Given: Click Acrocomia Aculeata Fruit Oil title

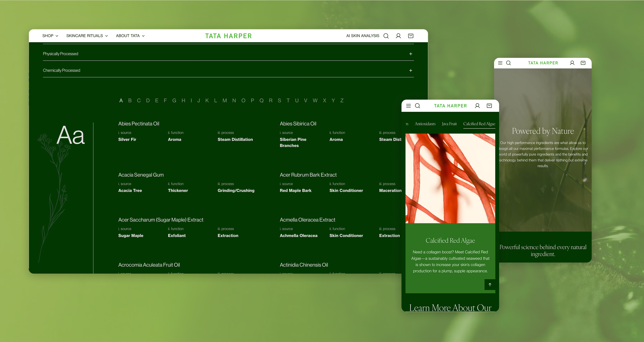Looking at the screenshot, I should (149, 265).
